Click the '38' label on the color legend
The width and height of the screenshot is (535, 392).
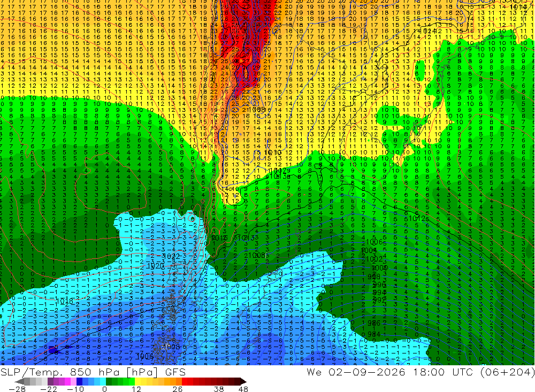[x=219, y=389]
